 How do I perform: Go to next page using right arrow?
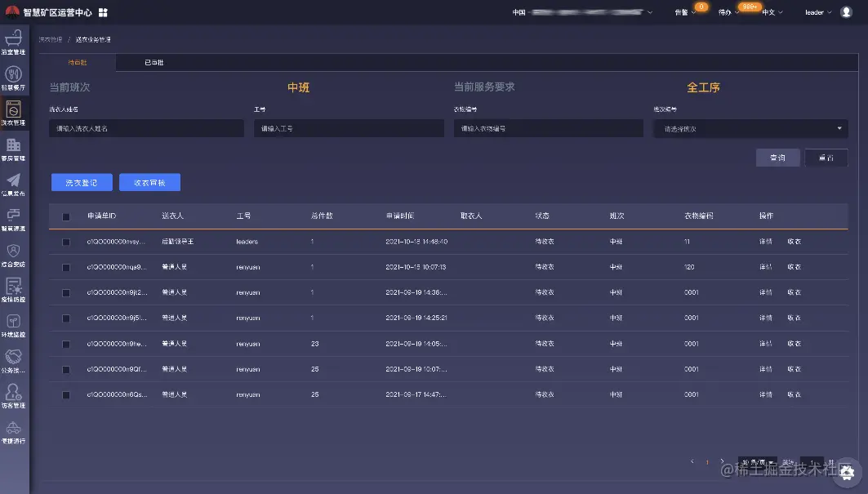pyautogui.click(x=722, y=462)
